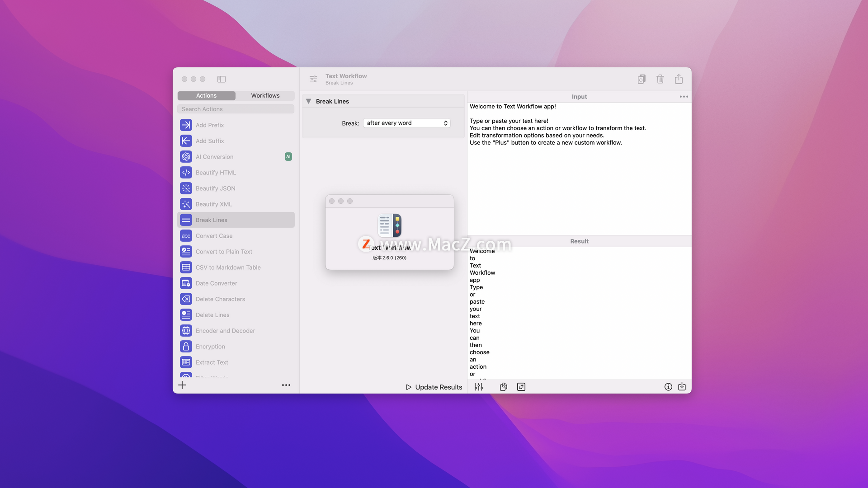Open the workflow settings sliders icon
This screenshot has width=868, height=488.
(313, 79)
